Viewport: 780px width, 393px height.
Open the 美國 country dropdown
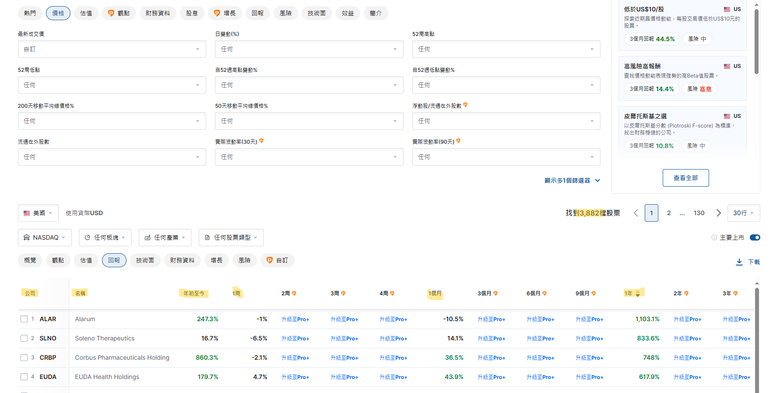pyautogui.click(x=38, y=213)
